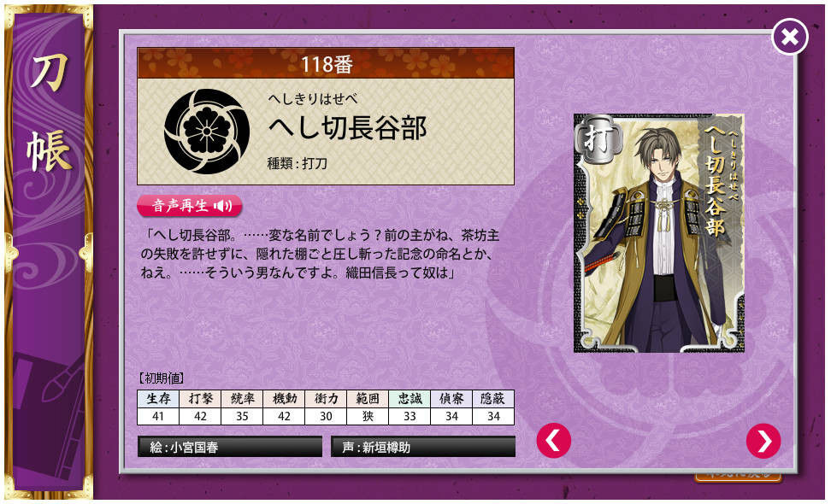The image size is (831, 504).
Task: Click the 隠蔽 stat header
Action: click(493, 399)
